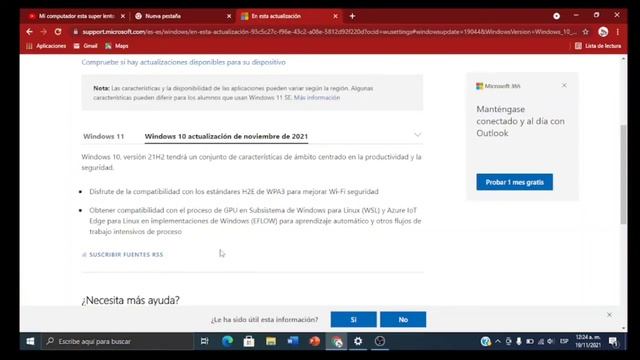This screenshot has width=640, height=360.
Task: Close the 'Nueva pestaña' tab
Action: [229, 16]
